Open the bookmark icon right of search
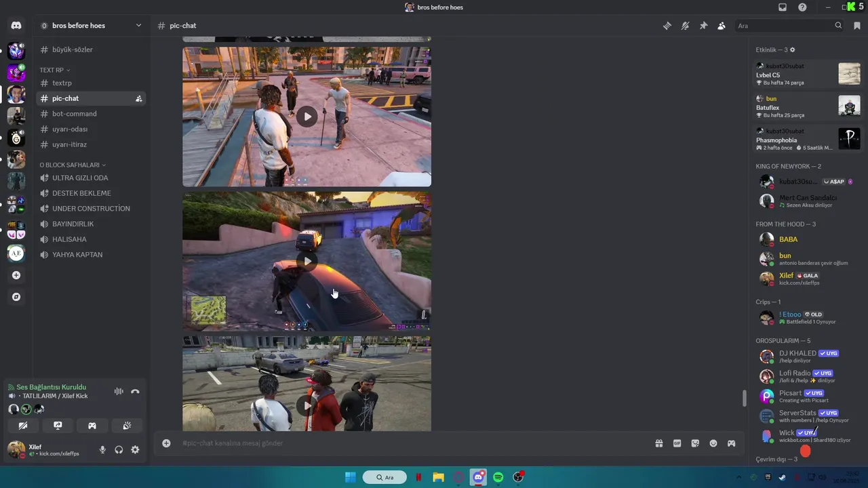The width and height of the screenshot is (868, 488). pos(857,26)
